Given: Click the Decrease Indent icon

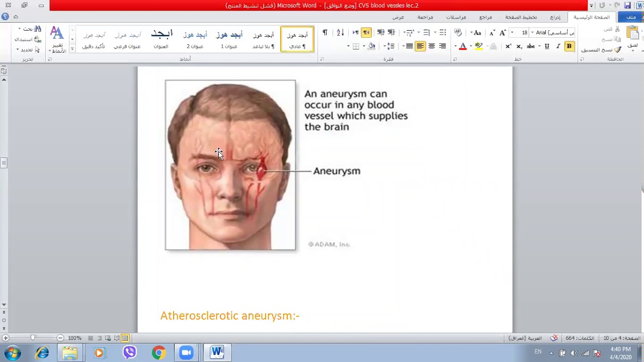Looking at the screenshot, I should pos(391,33).
